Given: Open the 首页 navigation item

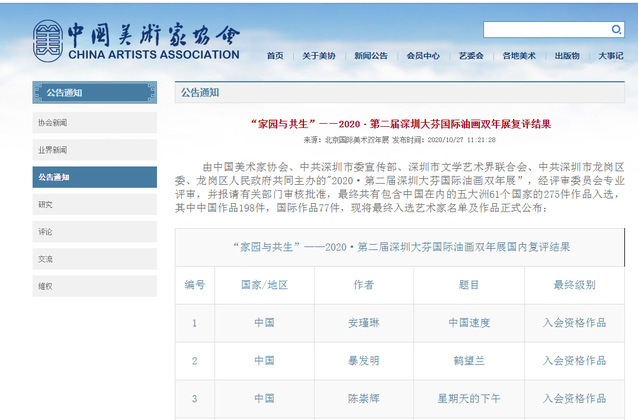Looking at the screenshot, I should tap(274, 56).
